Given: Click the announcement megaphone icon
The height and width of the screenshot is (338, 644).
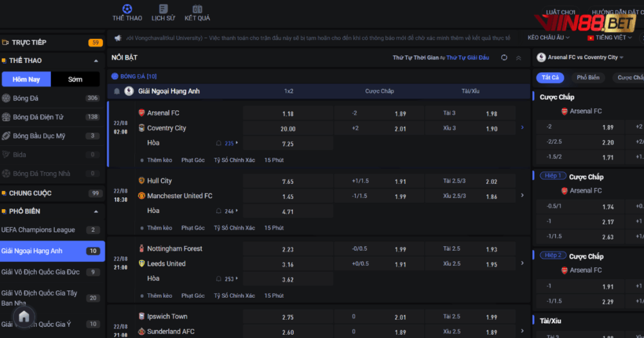Looking at the screenshot, I should click(118, 38).
